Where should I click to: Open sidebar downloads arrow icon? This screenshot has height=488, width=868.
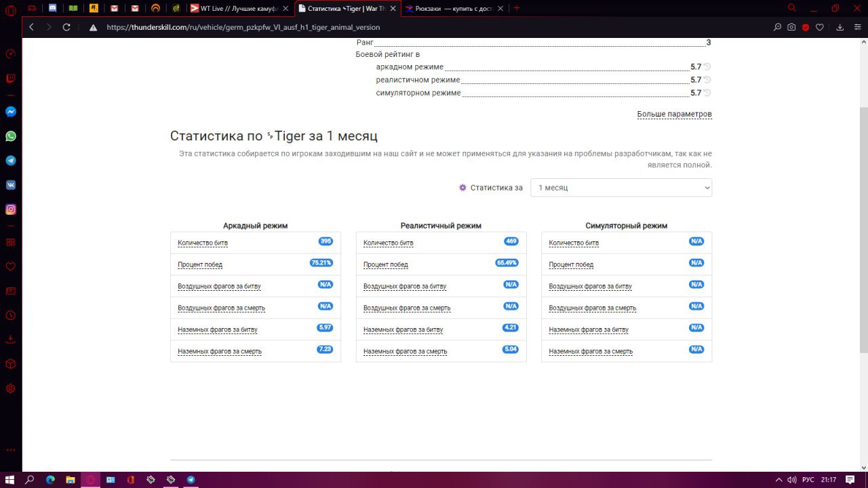coord(11,340)
